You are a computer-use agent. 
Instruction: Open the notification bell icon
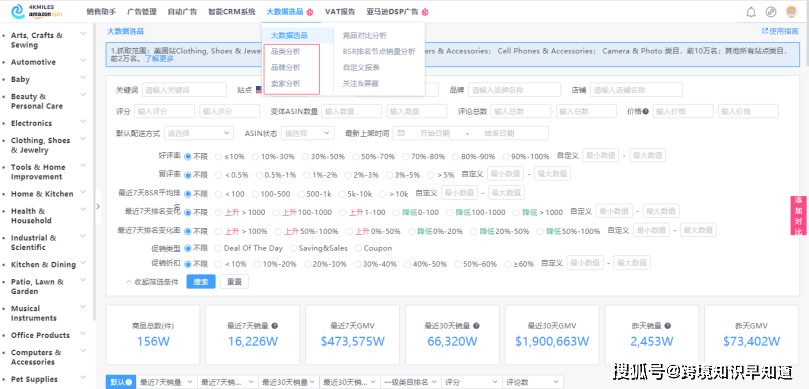[751, 12]
